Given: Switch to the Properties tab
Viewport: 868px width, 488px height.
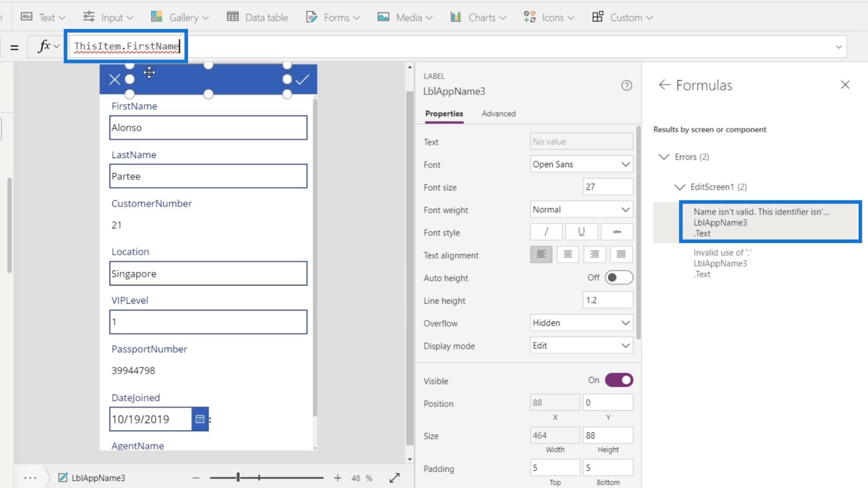Looking at the screenshot, I should pyautogui.click(x=444, y=114).
